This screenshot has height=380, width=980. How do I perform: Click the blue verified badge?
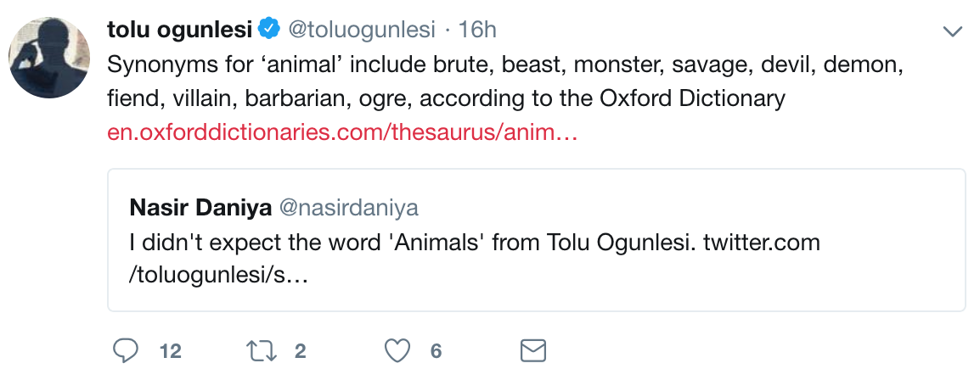coord(269,30)
